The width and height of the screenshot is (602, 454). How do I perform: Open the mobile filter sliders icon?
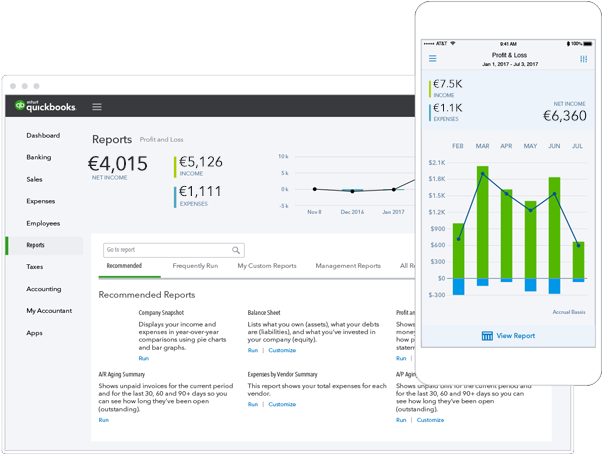click(583, 59)
